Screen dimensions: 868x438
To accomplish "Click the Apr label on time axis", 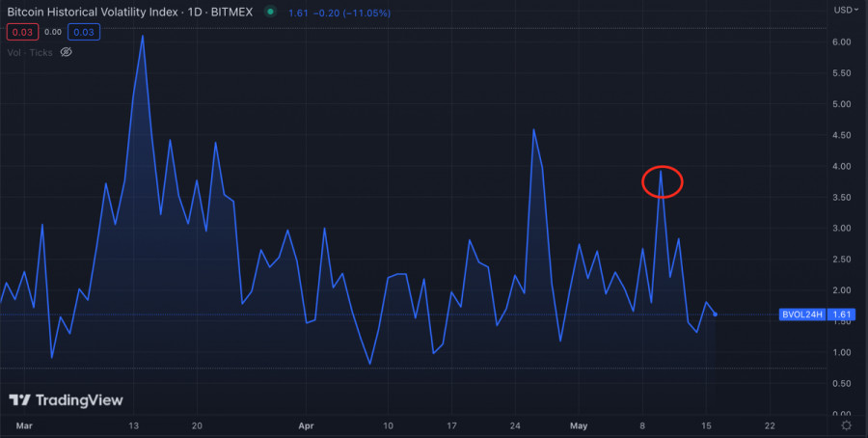I will click(x=307, y=424).
